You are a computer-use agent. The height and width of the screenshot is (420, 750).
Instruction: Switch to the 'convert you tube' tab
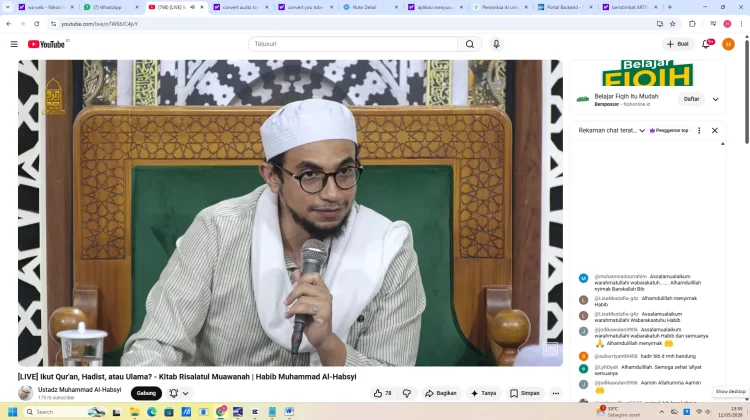coord(303,7)
